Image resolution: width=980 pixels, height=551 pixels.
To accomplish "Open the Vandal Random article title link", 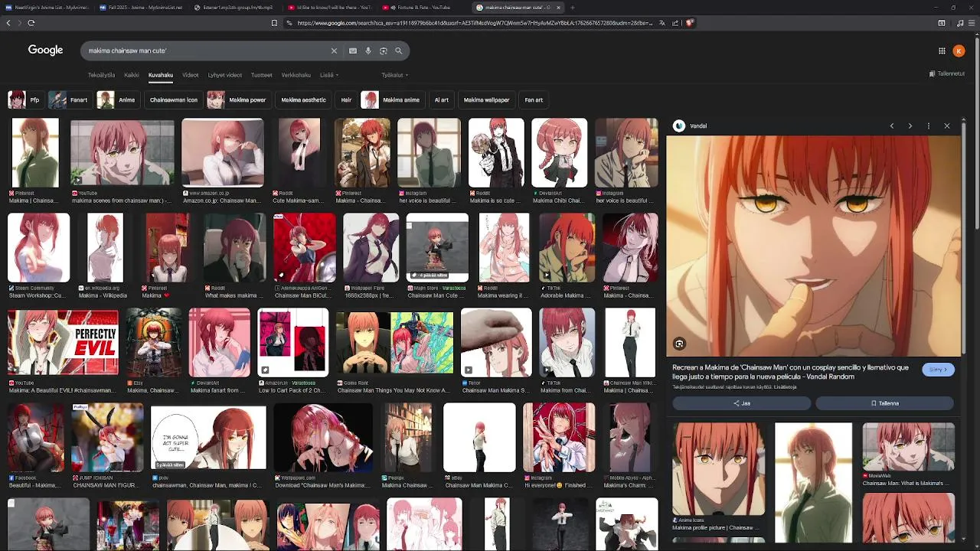I will [x=791, y=372].
